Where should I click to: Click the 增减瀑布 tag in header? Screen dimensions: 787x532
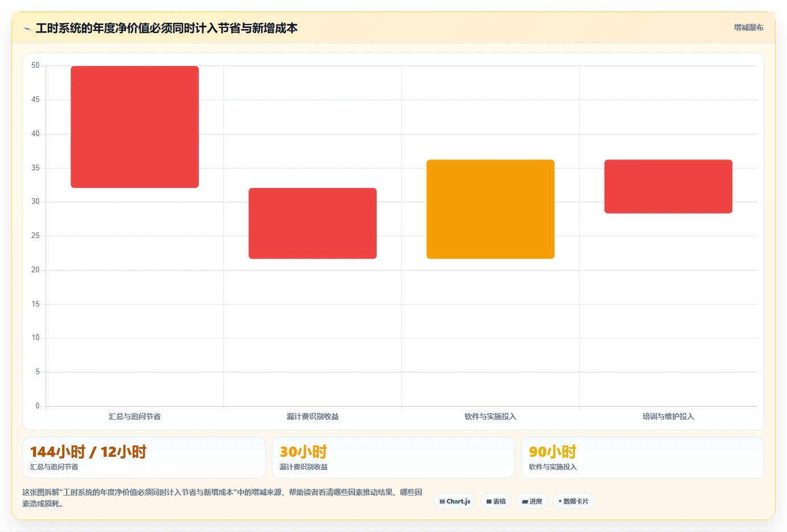click(x=748, y=27)
